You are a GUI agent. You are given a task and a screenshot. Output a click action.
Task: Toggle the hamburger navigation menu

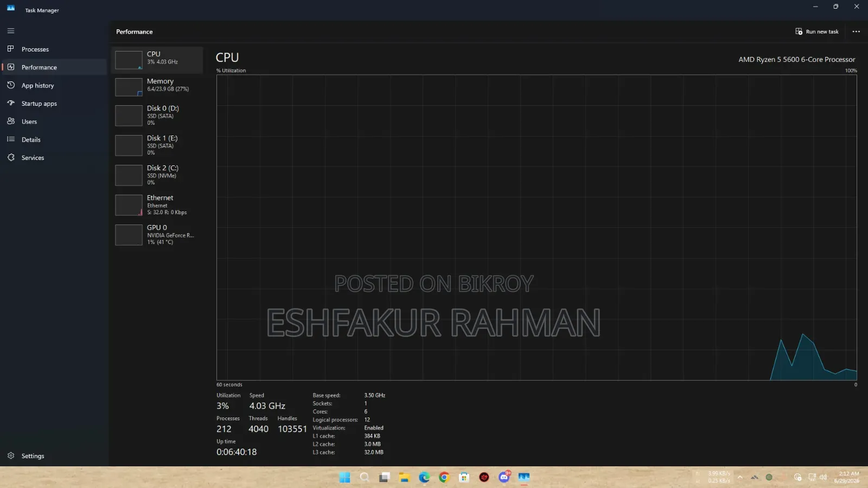click(11, 31)
